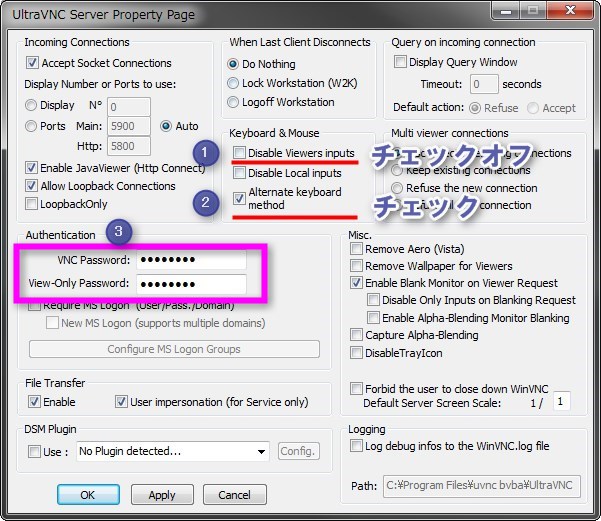
Task: Click the Display N° input field
Action: (129, 107)
